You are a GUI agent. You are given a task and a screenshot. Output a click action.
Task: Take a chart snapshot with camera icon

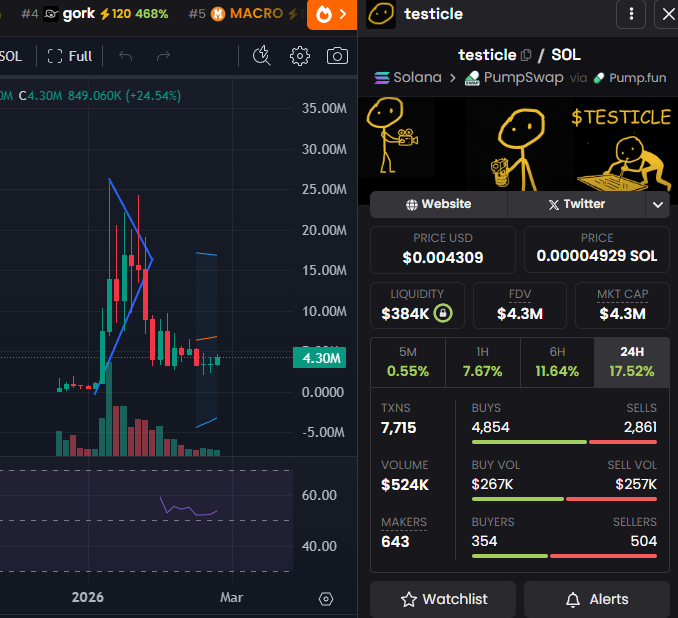[x=337, y=56]
